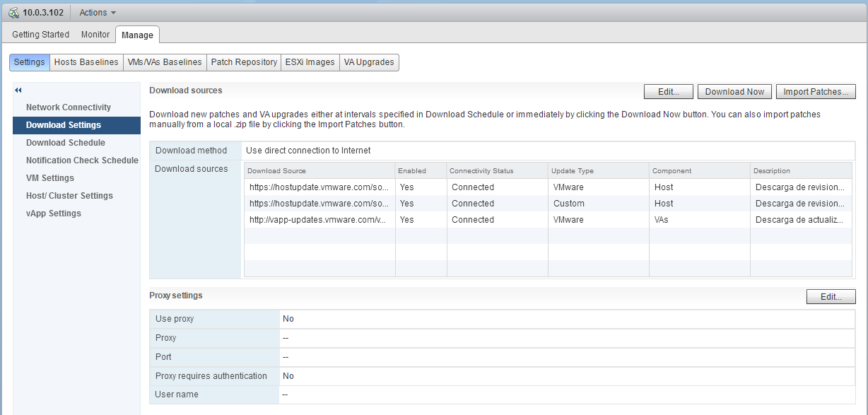868x415 pixels.
Task: Open the Import Patches dialog
Action: click(x=816, y=91)
